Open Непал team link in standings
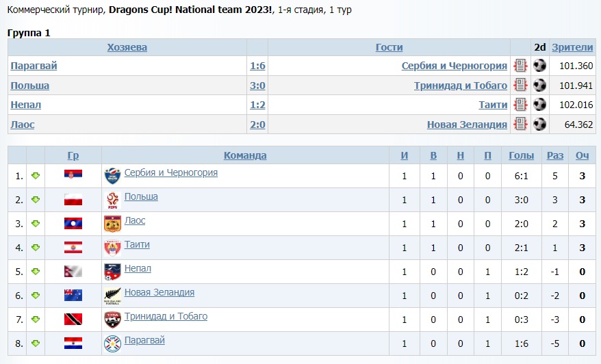This screenshot has width=601, height=364. click(x=138, y=269)
